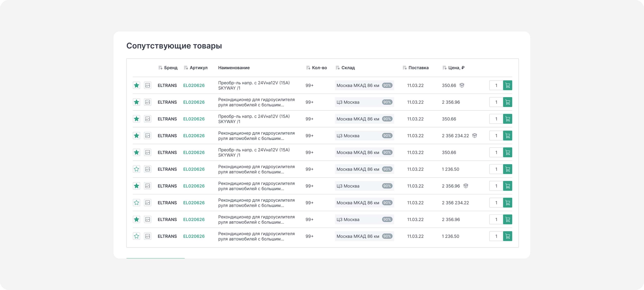Screen dimensions: 644x290
Task: Click box icon beside 2 356.96 seventh row
Action: pos(465,186)
